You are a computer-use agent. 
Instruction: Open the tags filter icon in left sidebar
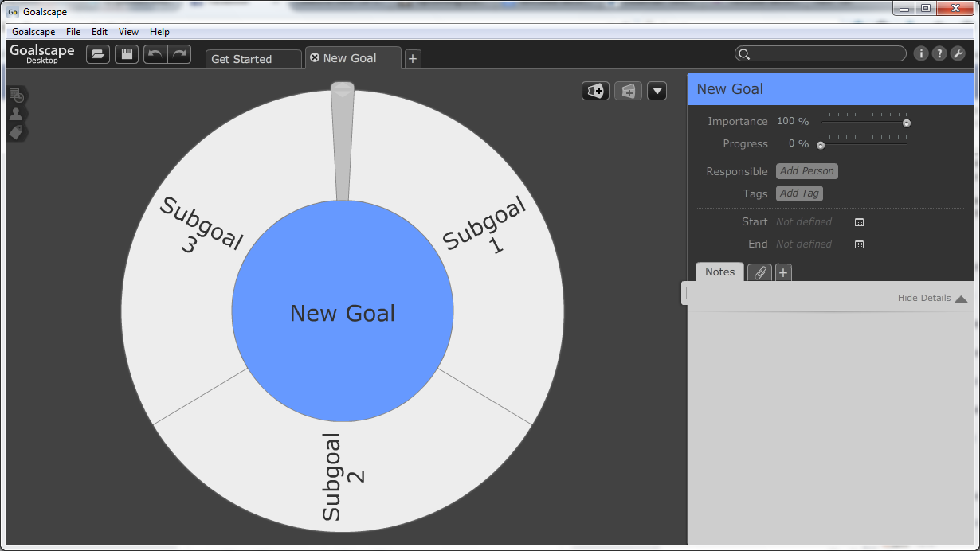click(x=16, y=132)
